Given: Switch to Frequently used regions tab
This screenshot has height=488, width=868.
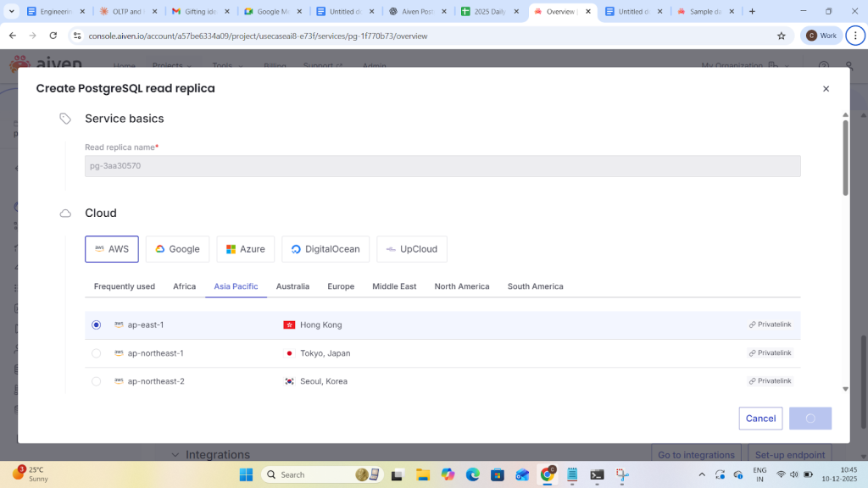Looking at the screenshot, I should click(124, 286).
